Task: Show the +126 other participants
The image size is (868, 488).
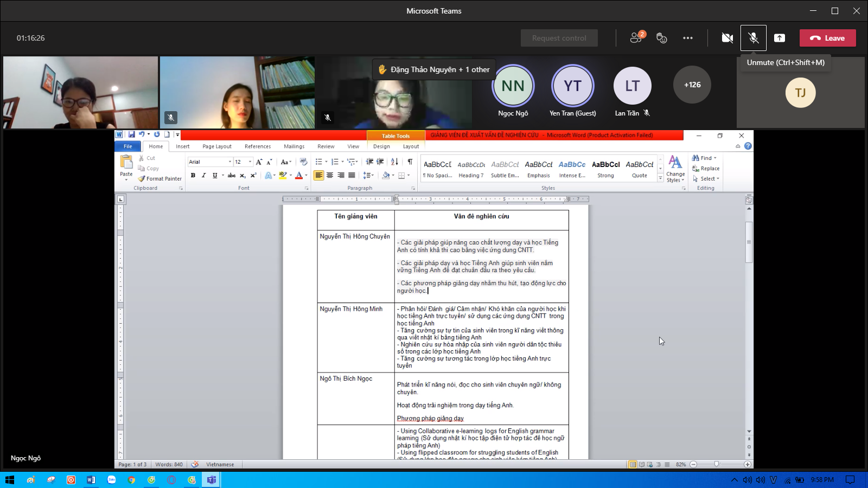Action: (692, 85)
